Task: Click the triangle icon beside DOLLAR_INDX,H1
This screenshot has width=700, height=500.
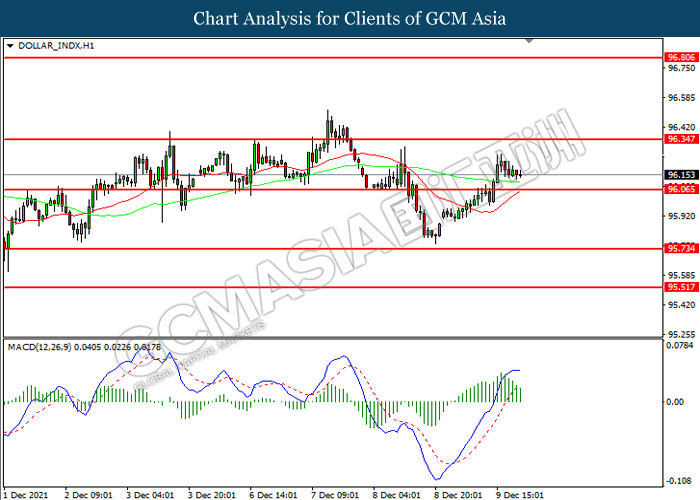Action: pyautogui.click(x=10, y=46)
